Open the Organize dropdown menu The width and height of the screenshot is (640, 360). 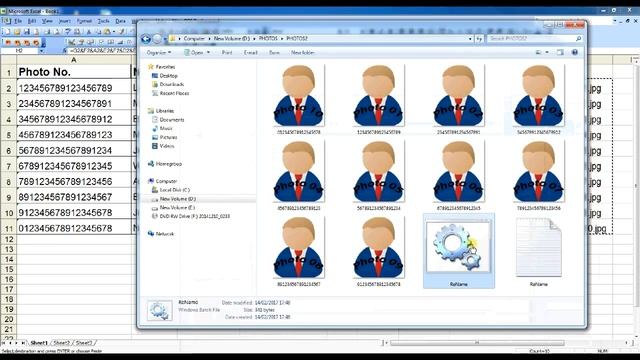159,53
